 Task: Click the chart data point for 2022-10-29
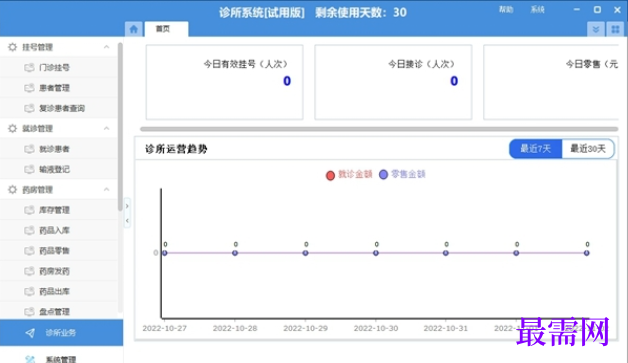click(306, 253)
